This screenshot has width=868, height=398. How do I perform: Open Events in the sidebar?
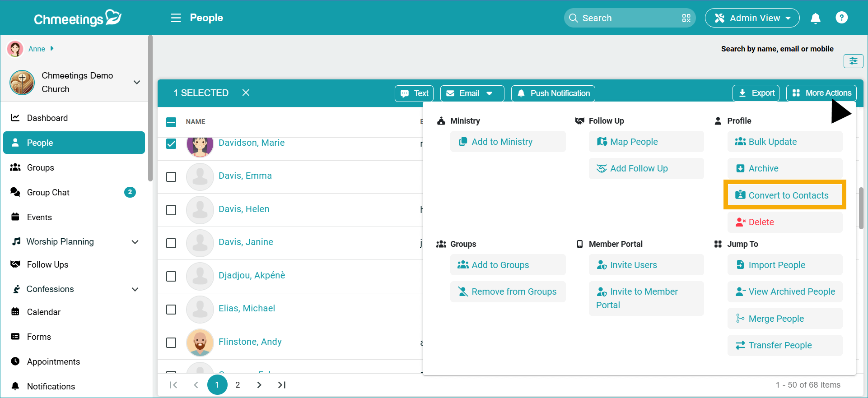pyautogui.click(x=74, y=217)
